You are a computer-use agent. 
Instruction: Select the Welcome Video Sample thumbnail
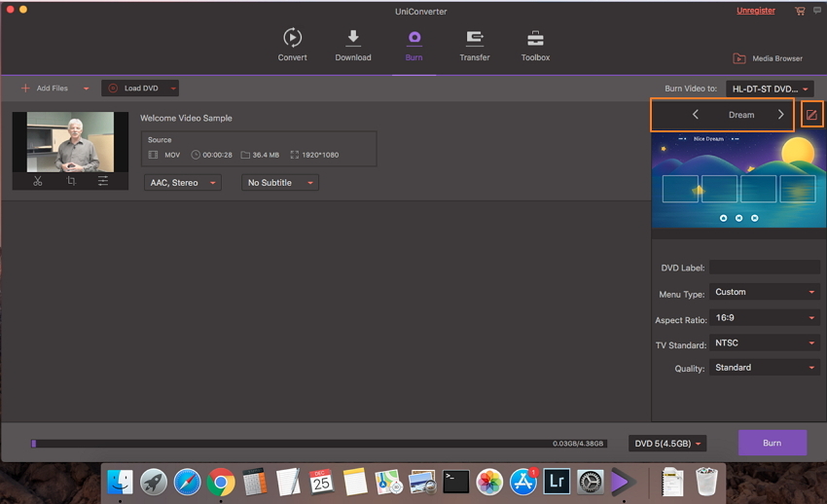70,142
